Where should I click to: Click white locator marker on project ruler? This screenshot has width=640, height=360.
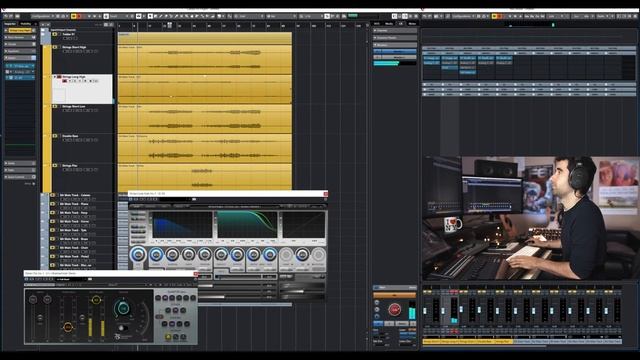click(x=169, y=25)
